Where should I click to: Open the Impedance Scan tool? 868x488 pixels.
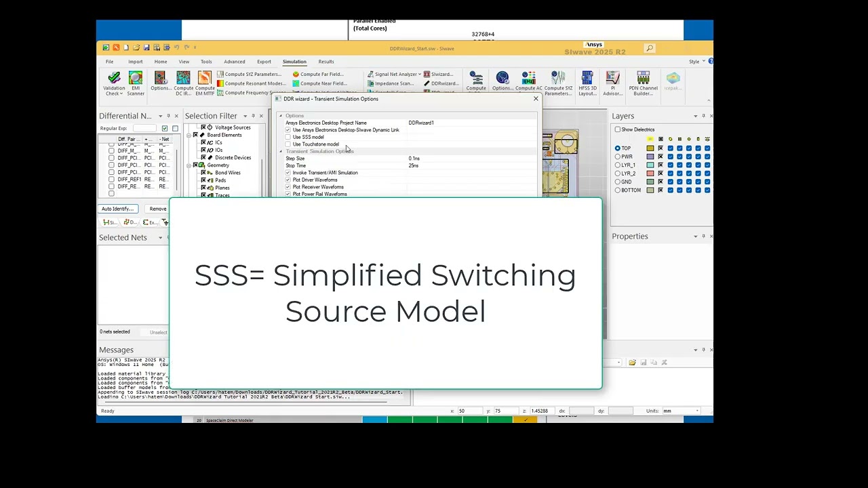(x=390, y=83)
